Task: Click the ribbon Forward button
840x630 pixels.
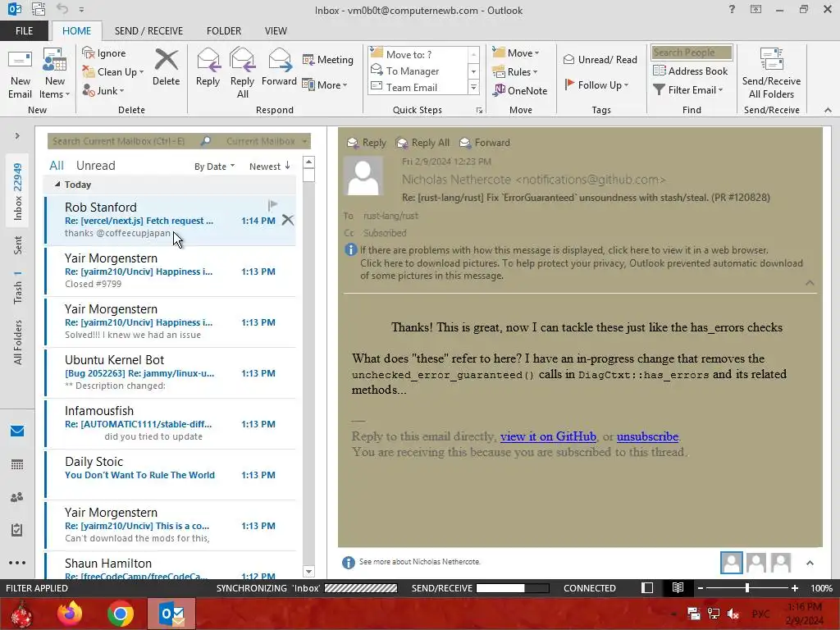Action: [279, 67]
